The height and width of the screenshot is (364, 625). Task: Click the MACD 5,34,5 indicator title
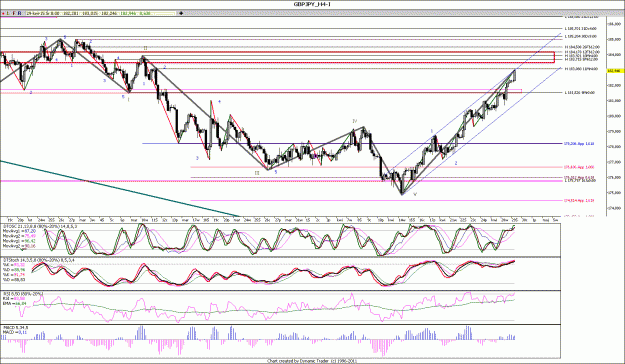15,328
